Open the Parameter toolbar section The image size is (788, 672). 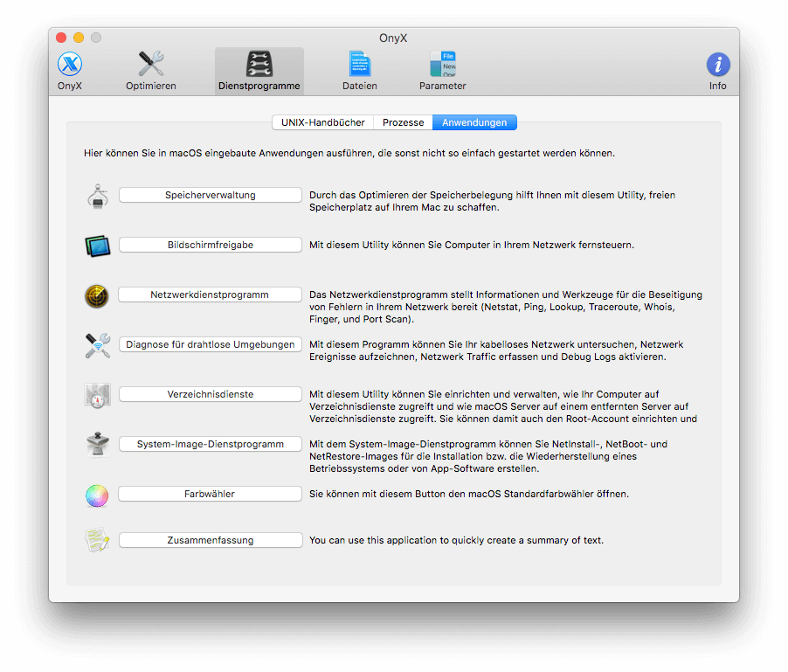[443, 72]
